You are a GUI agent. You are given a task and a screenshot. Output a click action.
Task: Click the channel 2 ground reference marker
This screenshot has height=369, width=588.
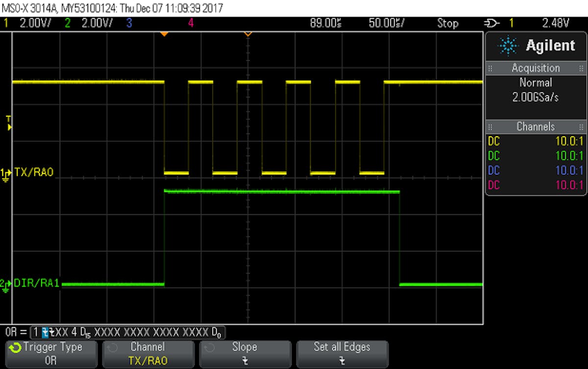pos(5,282)
